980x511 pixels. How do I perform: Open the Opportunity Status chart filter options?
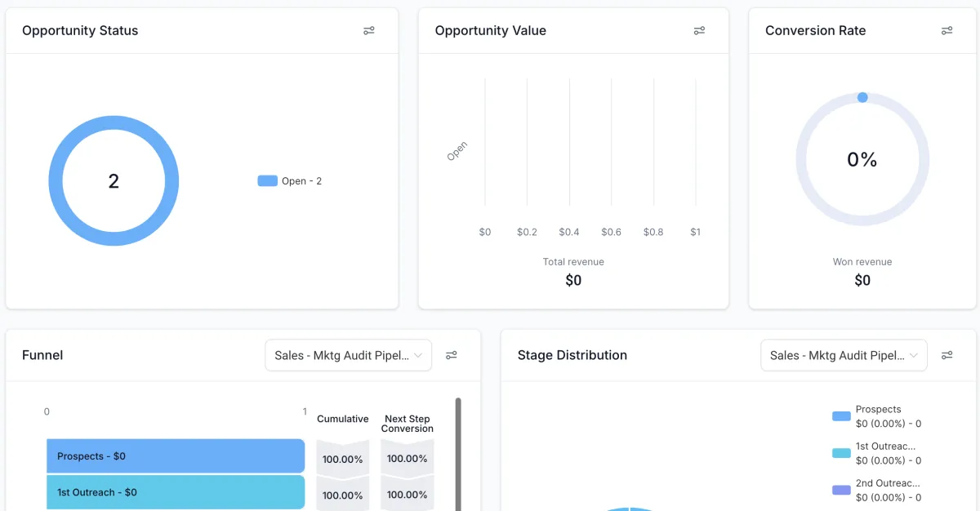click(368, 30)
